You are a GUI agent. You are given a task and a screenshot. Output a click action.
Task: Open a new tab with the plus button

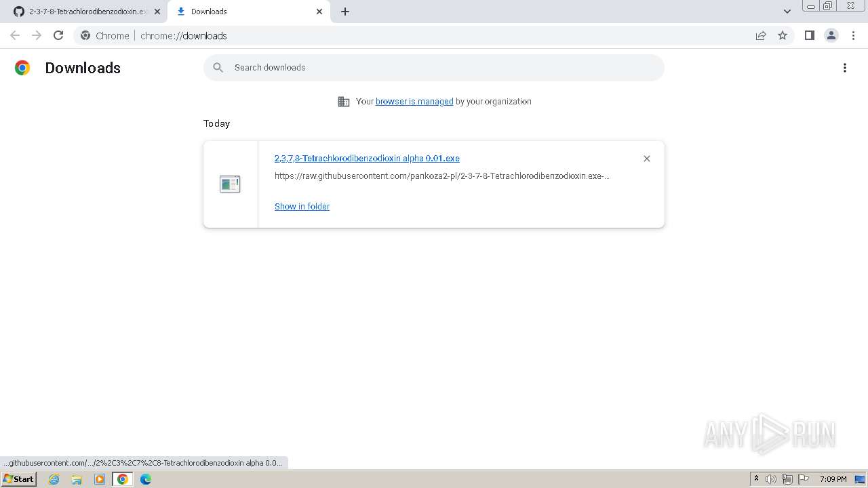coord(345,12)
